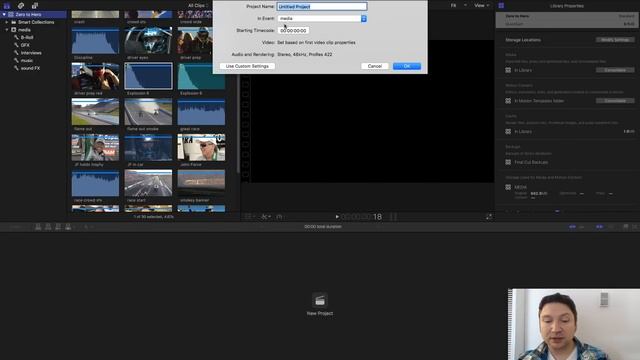
Task: Click the Starting Timecode field
Action: pyautogui.click(x=293, y=31)
